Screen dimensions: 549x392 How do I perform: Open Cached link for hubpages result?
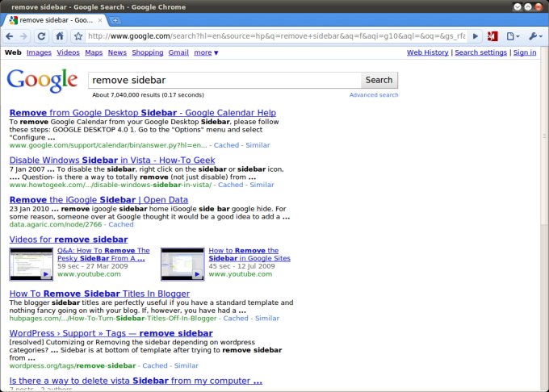point(236,319)
